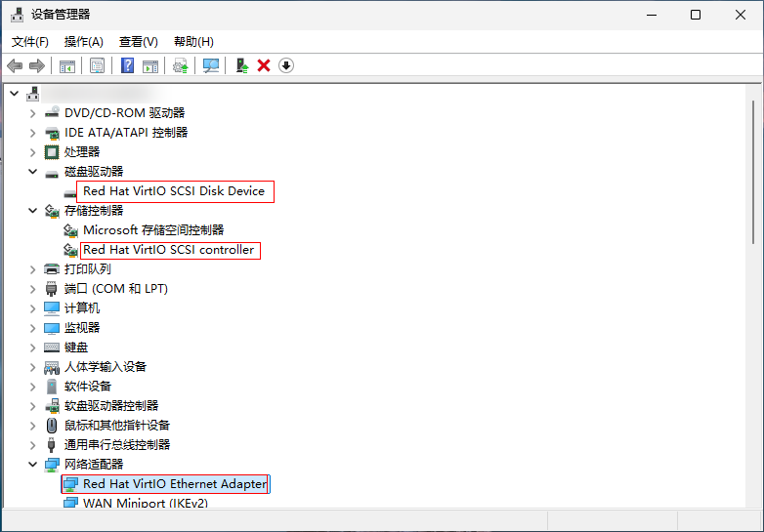The width and height of the screenshot is (764, 532).
Task: Click the icon beside 人体学输入设备
Action: pyautogui.click(x=52, y=367)
